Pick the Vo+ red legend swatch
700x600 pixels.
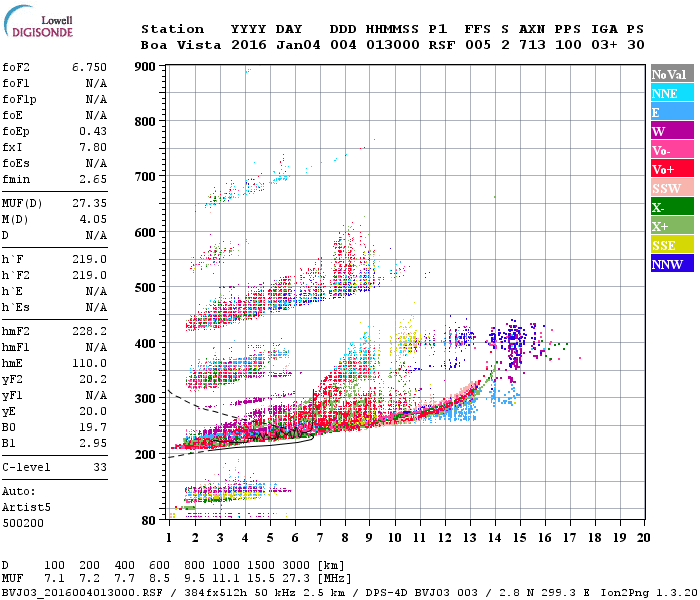672,169
